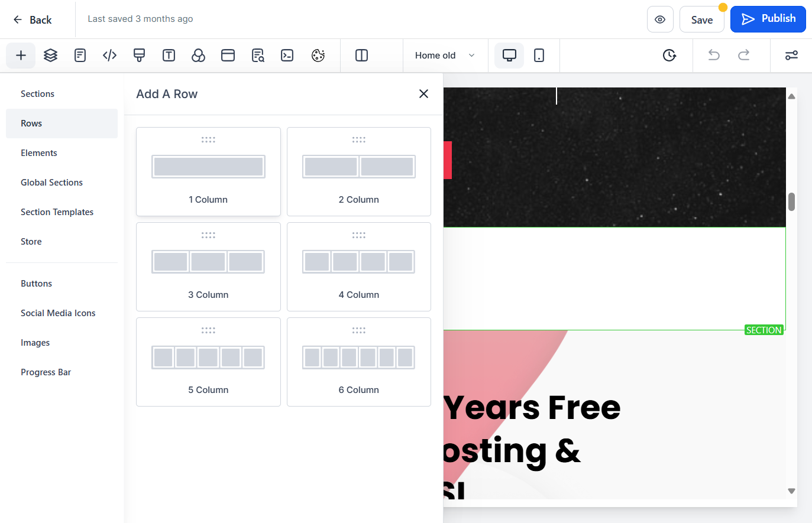Open the overlapping circles color icon

[x=198, y=56]
